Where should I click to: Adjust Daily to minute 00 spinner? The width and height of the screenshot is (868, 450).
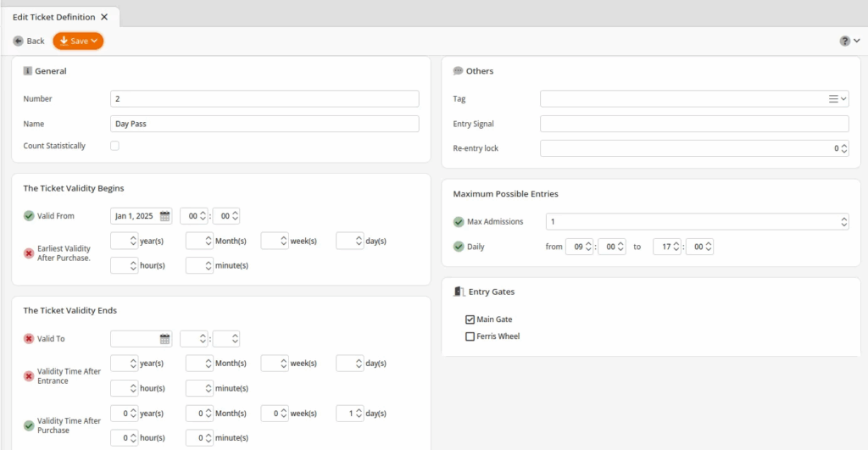click(x=709, y=247)
